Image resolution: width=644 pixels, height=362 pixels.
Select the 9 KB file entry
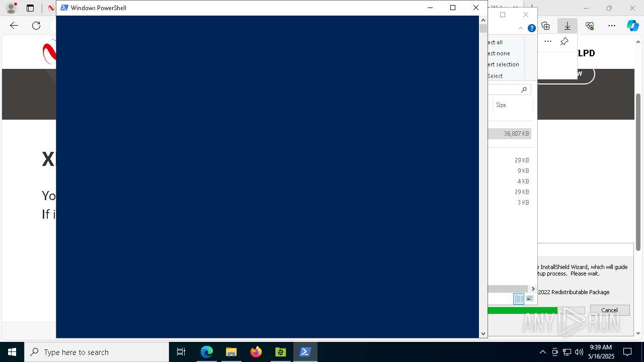click(x=509, y=171)
